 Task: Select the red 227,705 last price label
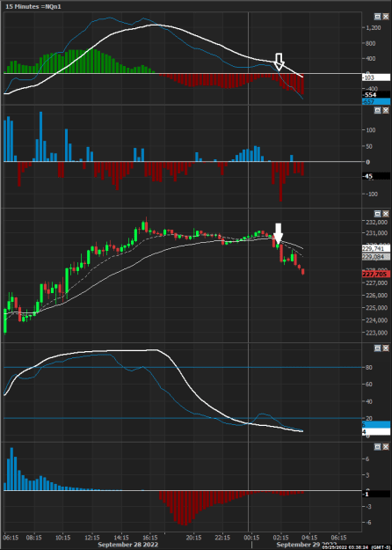point(375,274)
